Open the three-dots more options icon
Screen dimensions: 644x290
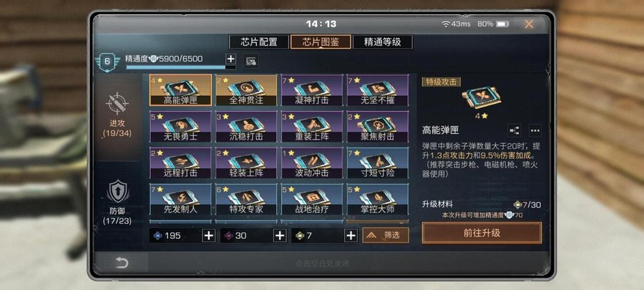tap(535, 130)
